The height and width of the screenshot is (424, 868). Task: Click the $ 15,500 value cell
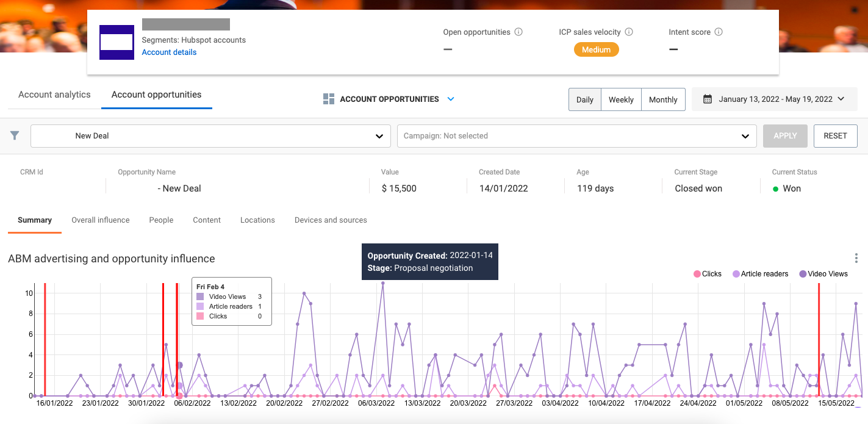[399, 189]
